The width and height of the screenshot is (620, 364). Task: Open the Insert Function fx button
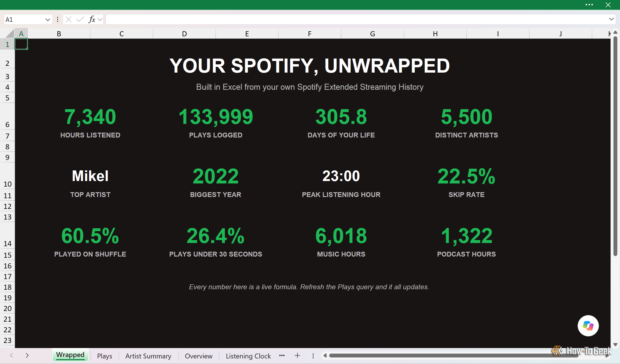coord(92,19)
